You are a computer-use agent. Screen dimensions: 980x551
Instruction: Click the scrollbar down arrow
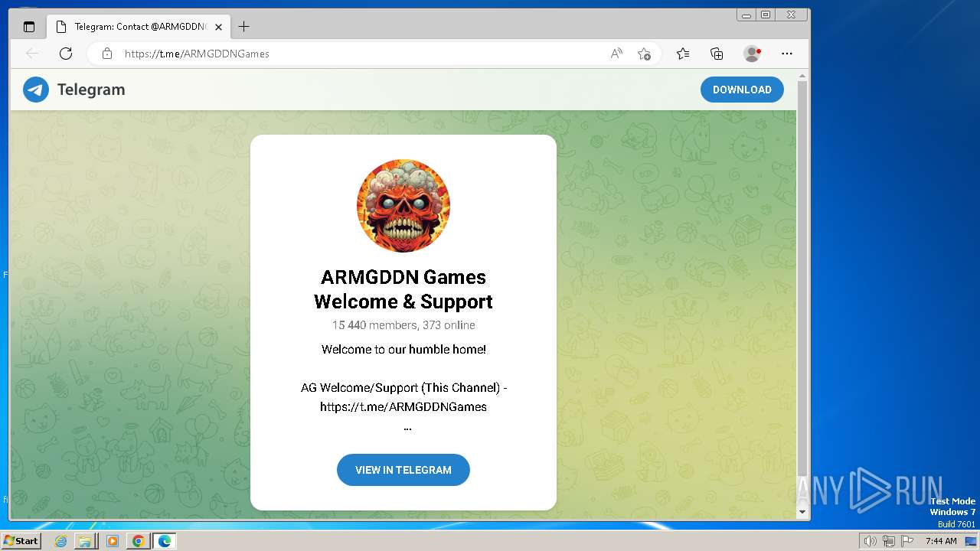tap(802, 512)
